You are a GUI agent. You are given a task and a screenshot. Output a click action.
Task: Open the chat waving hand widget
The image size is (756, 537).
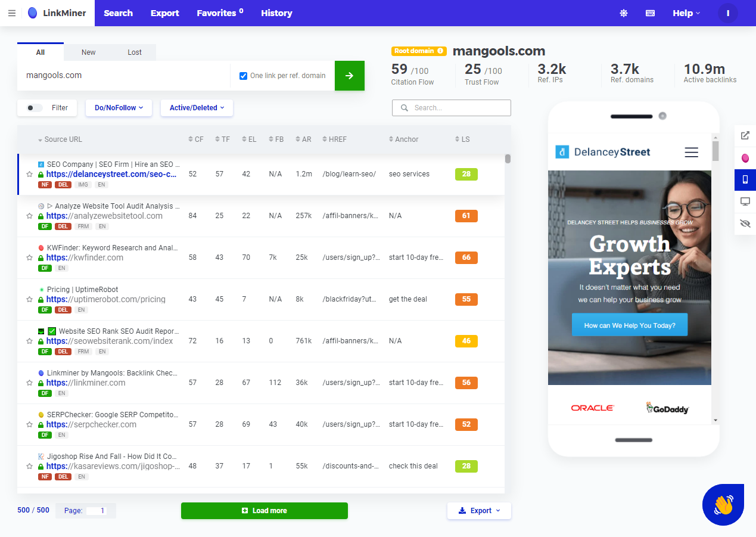[723, 505]
